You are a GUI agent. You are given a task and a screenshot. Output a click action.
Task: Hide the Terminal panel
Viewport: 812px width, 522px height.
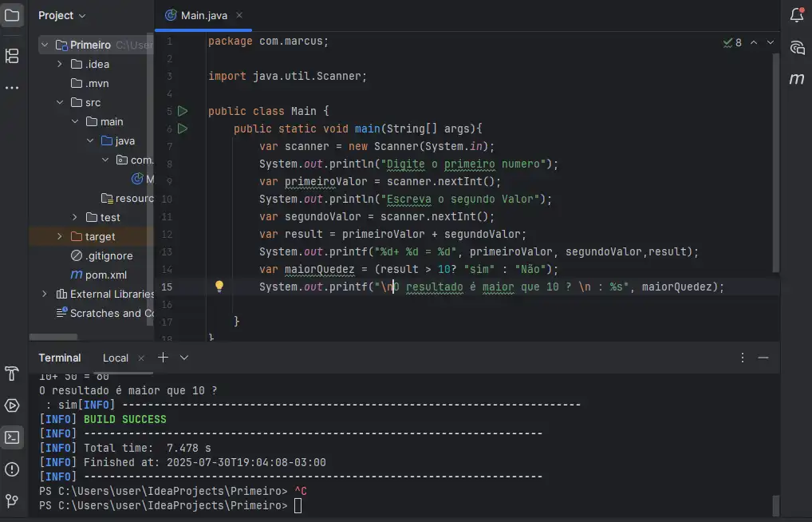(x=763, y=358)
